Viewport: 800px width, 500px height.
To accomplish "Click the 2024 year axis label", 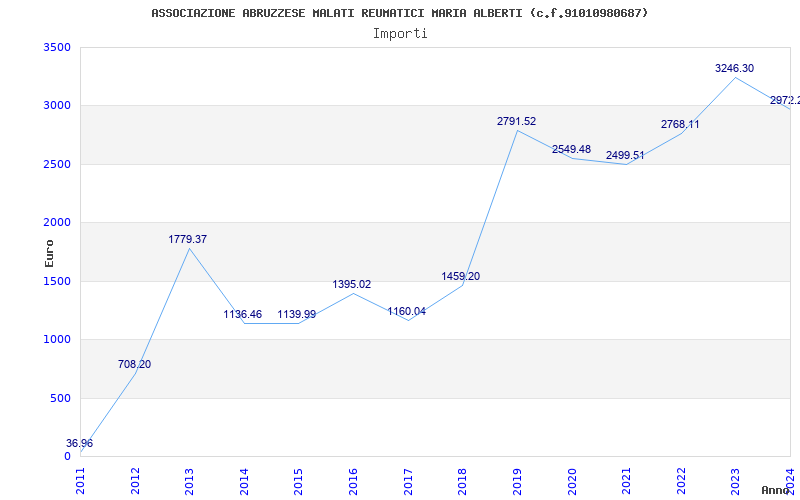I will point(790,481).
